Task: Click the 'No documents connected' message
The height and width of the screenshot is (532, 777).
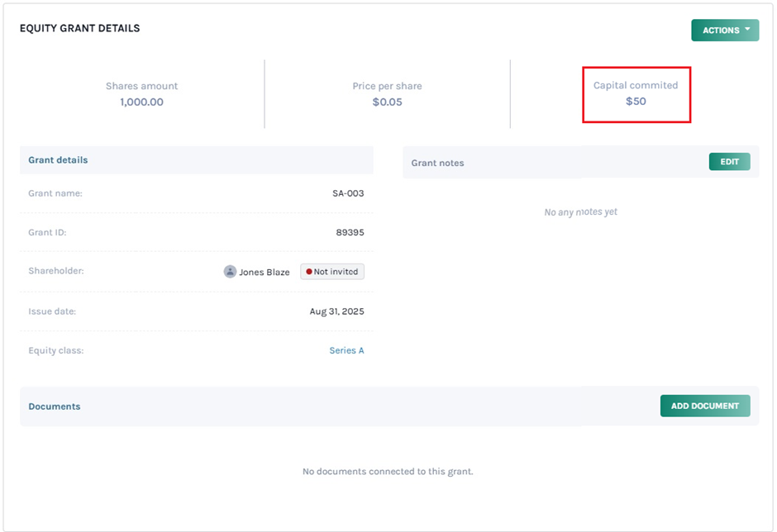Action: [388, 472]
